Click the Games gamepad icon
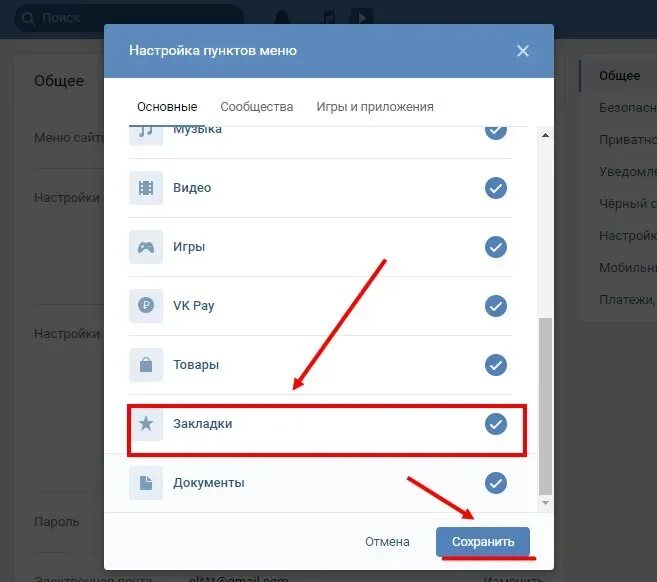Viewport: 657px width, 582px height. (x=146, y=247)
